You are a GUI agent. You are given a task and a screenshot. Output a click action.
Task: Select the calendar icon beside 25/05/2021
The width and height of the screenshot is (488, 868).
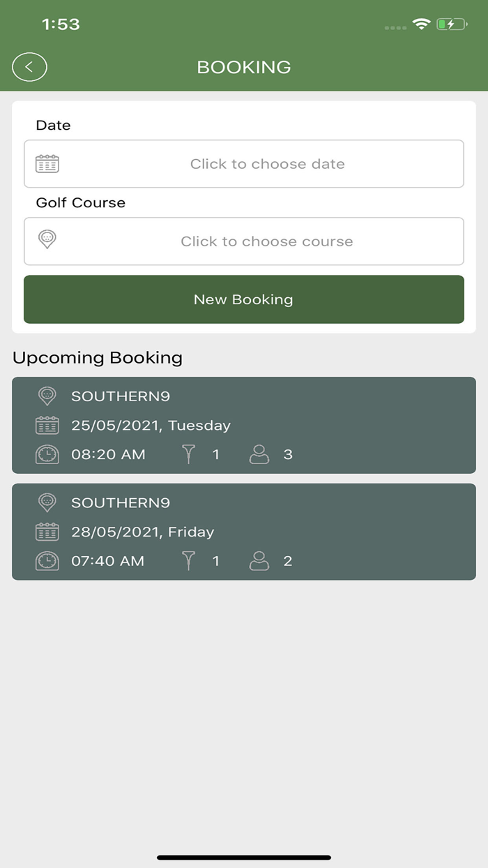(x=46, y=425)
